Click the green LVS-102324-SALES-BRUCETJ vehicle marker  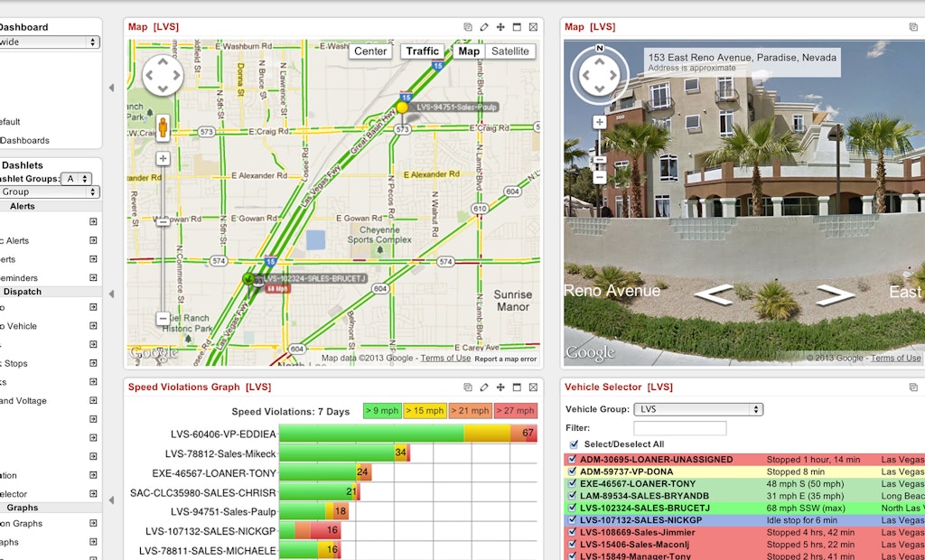click(x=248, y=279)
